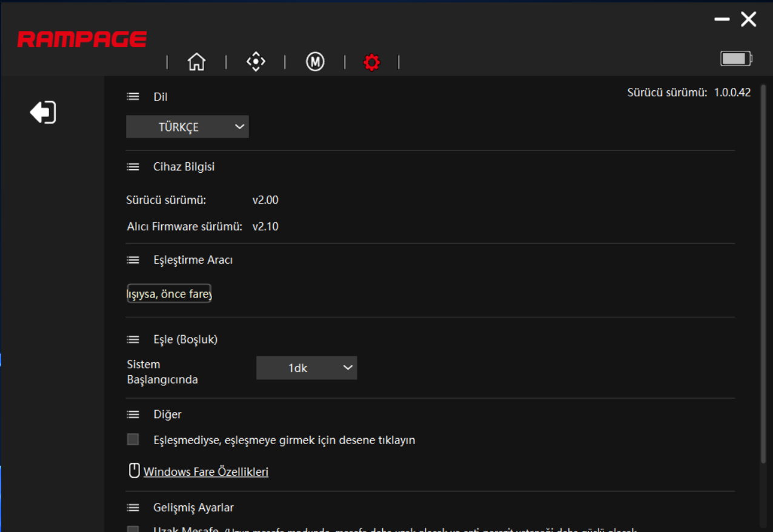The height and width of the screenshot is (532, 773).
Task: Click the list icon next to Dil
Action: [133, 96]
